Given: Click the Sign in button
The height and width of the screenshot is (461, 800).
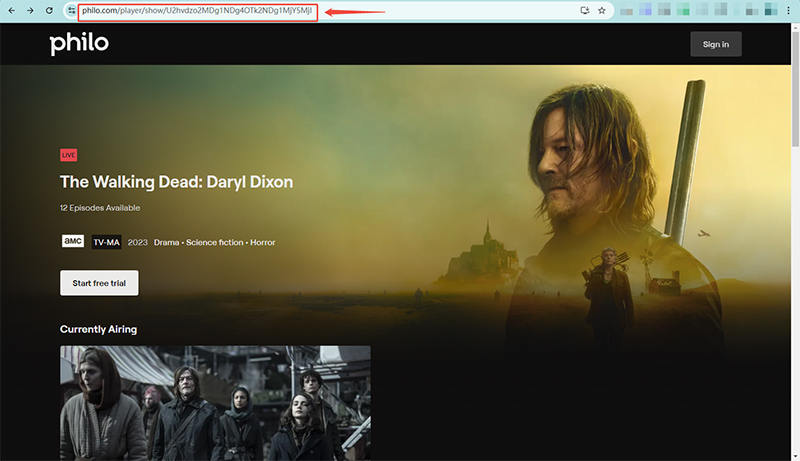Looking at the screenshot, I should click(716, 44).
